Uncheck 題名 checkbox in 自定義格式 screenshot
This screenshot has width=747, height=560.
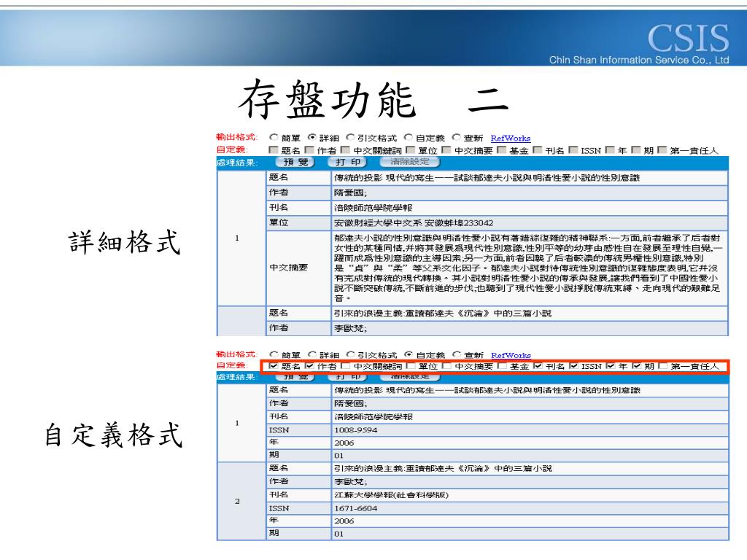[x=273, y=366]
